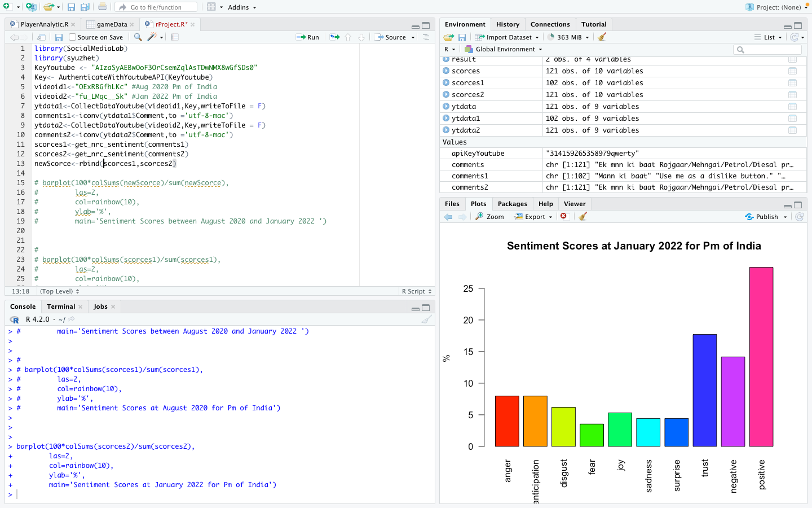Switch to the Terminal tab
Screen dimensions: 812x508
click(61, 306)
